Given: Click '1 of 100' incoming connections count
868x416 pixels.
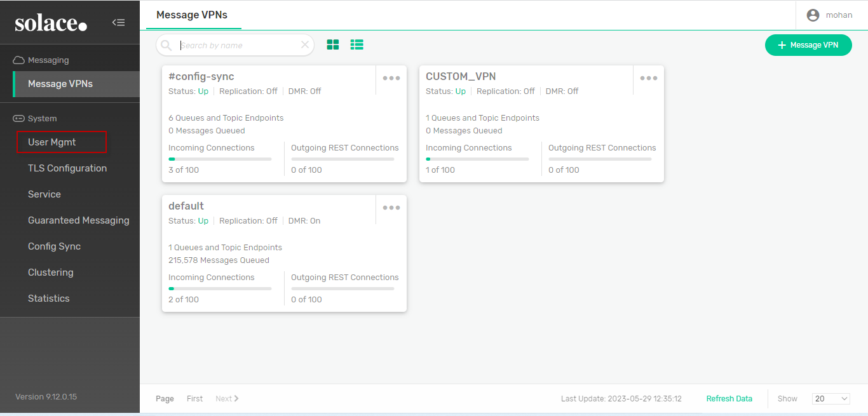Looking at the screenshot, I should pyautogui.click(x=441, y=170).
